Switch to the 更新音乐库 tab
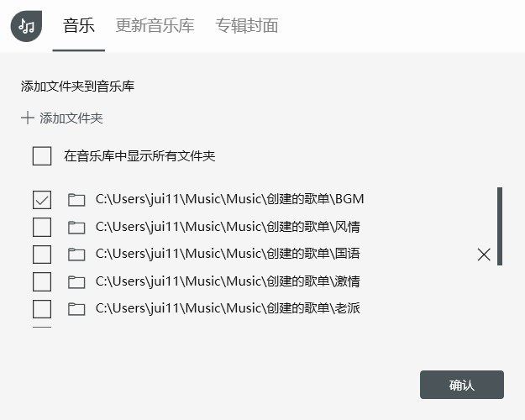Screen dimensions: 525x420 tap(155, 25)
